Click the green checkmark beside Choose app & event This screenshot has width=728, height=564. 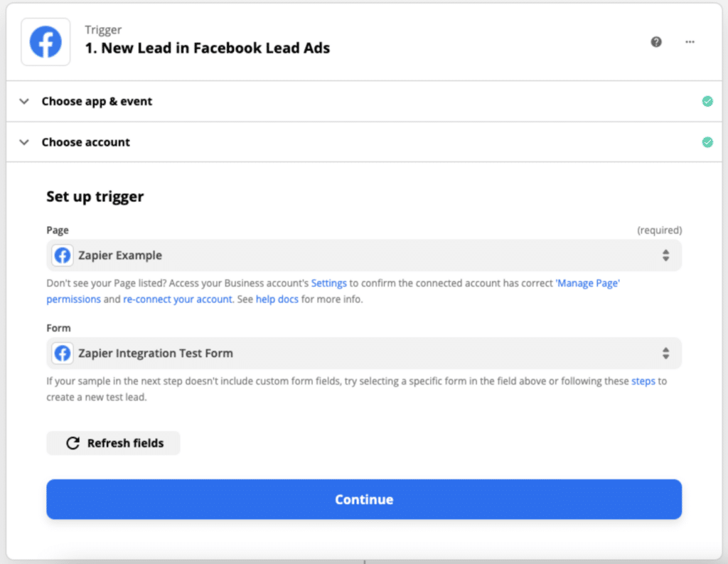(707, 101)
